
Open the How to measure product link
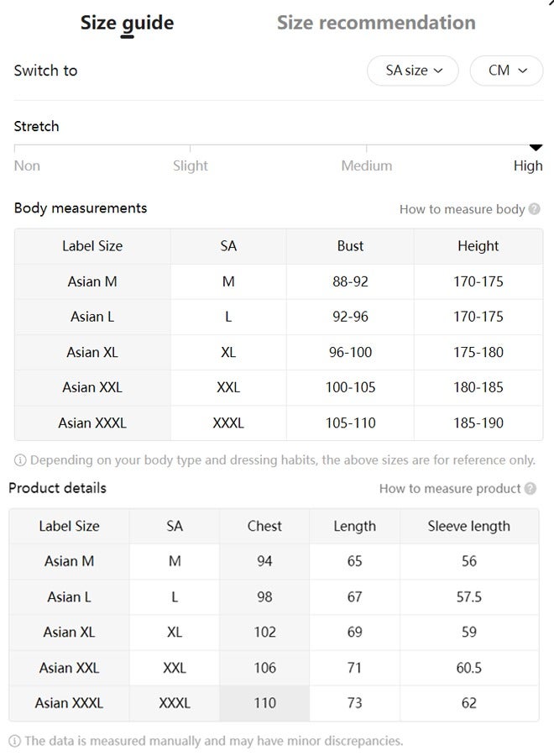(x=450, y=488)
